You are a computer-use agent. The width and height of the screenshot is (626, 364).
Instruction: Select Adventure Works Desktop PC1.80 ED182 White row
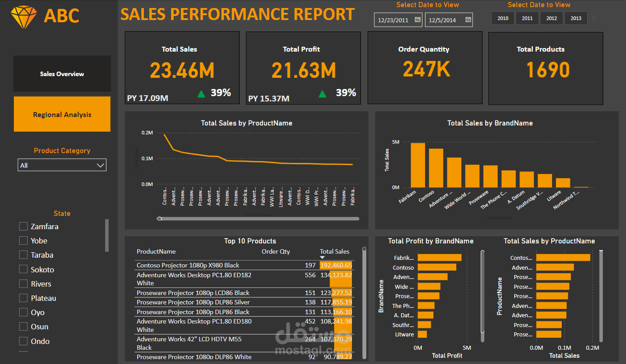click(x=244, y=279)
